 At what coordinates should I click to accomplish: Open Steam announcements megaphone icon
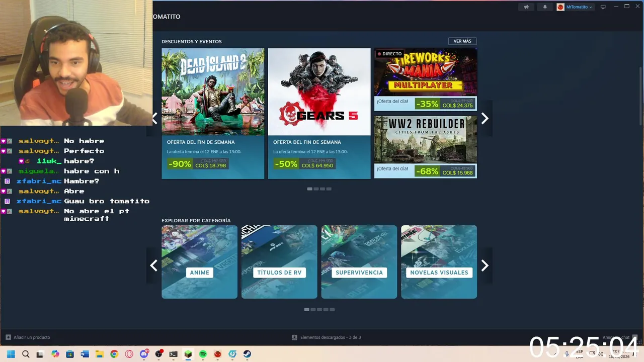coord(526,7)
